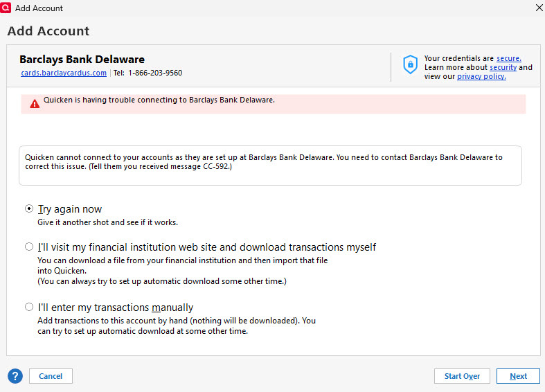Click the blue help question mark icon
The image size is (545, 392).
(x=15, y=376)
